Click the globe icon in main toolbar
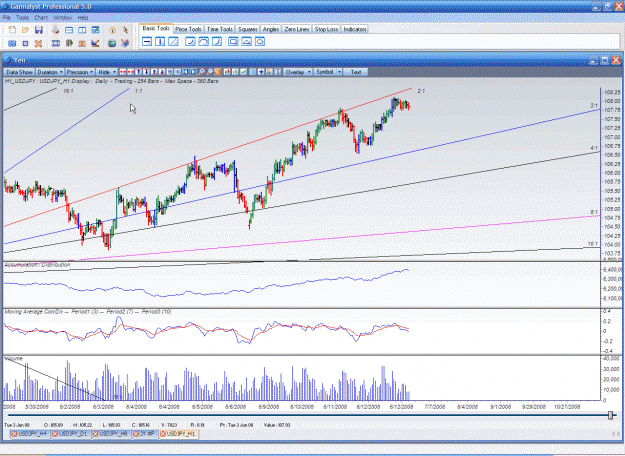This screenshot has width=625, height=456. [112, 43]
